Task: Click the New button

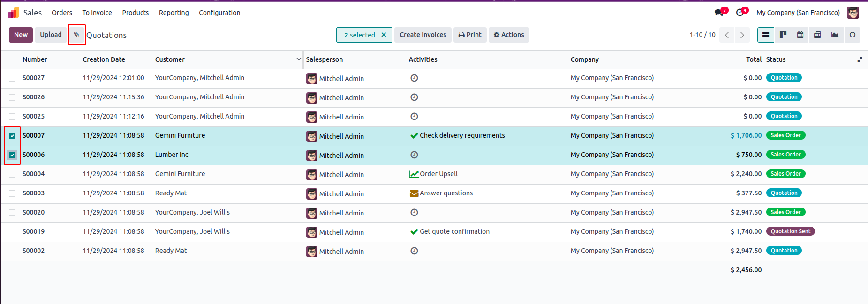Action: [x=21, y=35]
